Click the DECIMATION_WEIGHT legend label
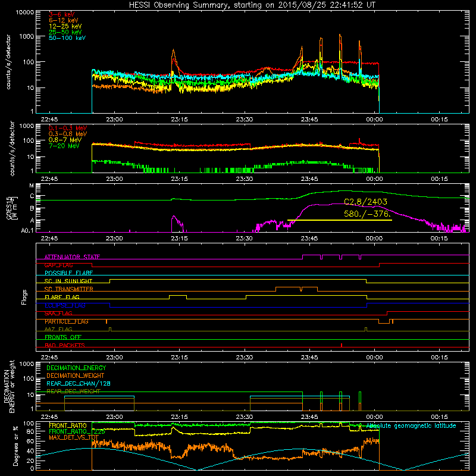Image resolution: width=476 pixels, height=476 pixels. (x=76, y=375)
